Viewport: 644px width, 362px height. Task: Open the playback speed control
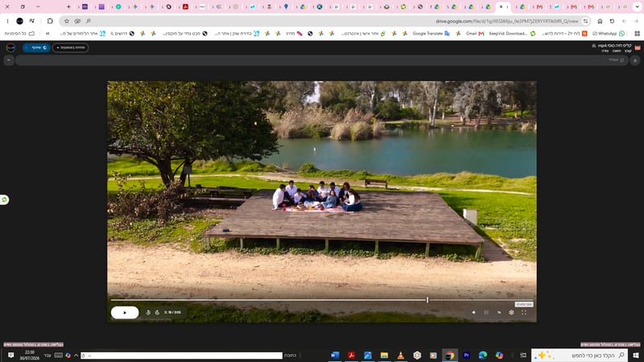[x=499, y=313]
